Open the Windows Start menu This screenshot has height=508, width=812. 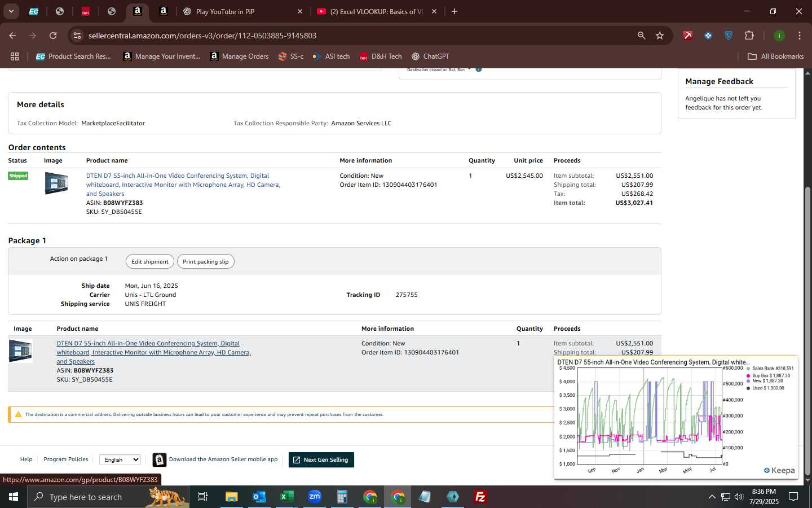pyautogui.click(x=14, y=497)
